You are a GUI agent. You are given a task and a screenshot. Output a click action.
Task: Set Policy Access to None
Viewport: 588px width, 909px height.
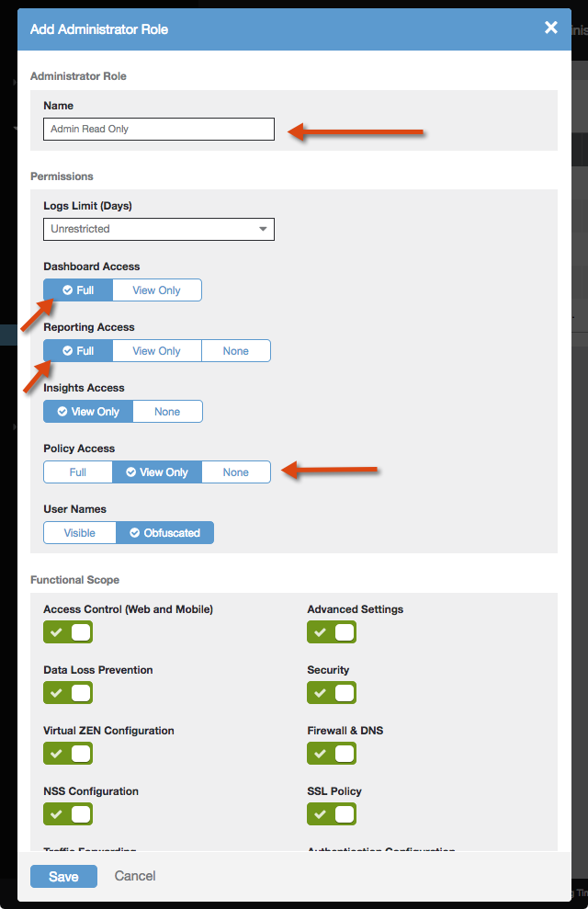pyautogui.click(x=235, y=472)
